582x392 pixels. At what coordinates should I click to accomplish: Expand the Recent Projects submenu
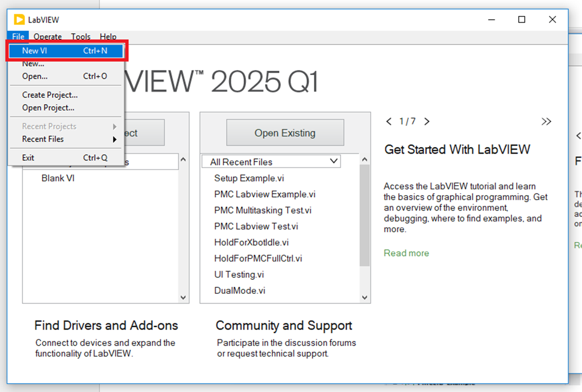pos(64,126)
